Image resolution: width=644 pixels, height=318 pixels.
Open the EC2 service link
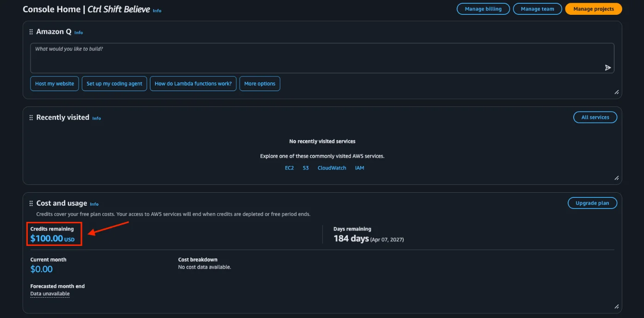(289, 168)
